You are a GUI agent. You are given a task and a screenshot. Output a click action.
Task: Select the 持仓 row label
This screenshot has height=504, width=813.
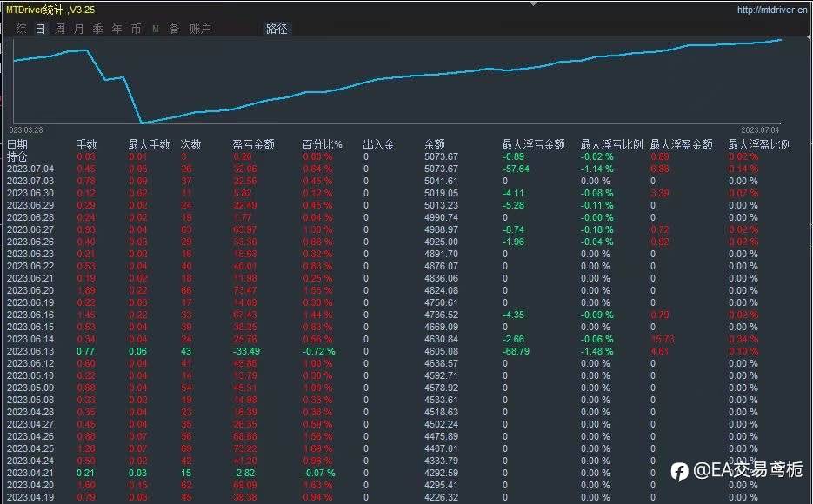[17, 156]
